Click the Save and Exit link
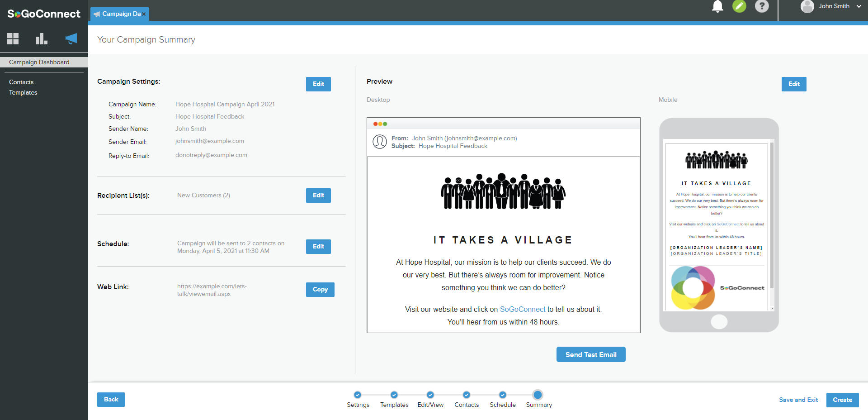This screenshot has height=420, width=868. coord(798,400)
